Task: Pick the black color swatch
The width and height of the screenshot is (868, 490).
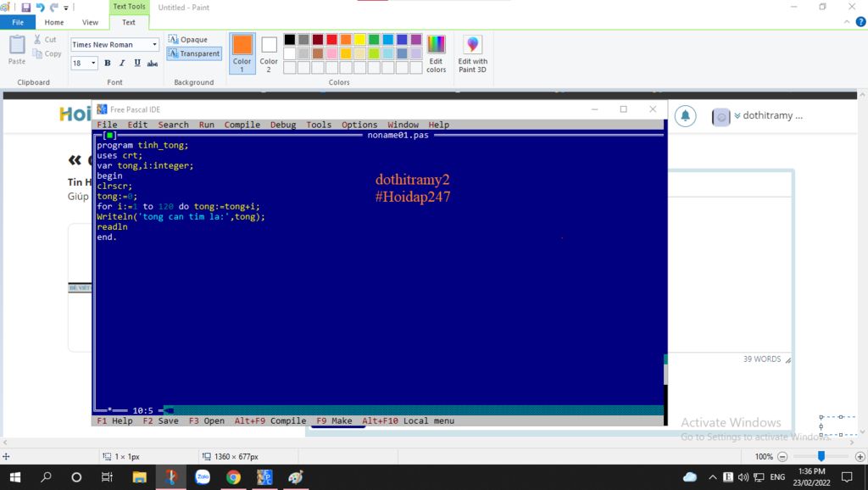Action: (290, 39)
